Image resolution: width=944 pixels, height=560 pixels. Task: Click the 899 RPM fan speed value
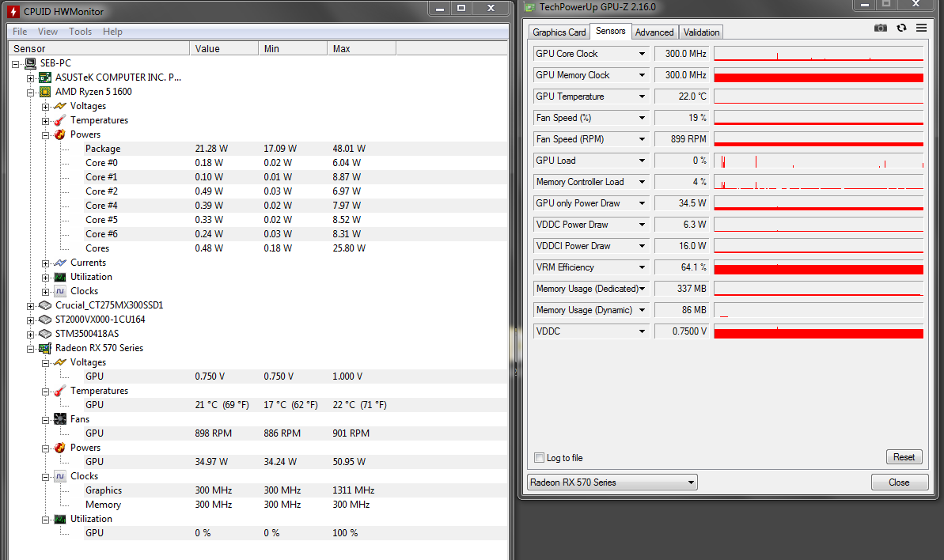click(681, 139)
